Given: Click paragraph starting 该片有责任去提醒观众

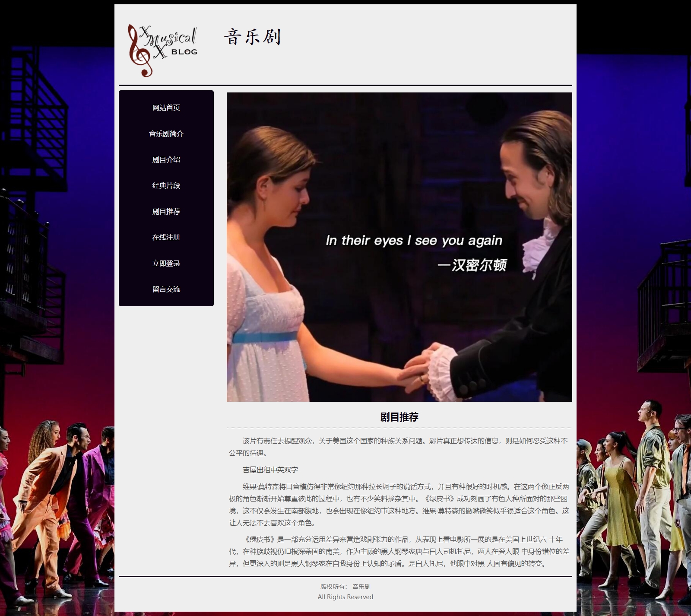Looking at the screenshot, I should coord(399,447).
